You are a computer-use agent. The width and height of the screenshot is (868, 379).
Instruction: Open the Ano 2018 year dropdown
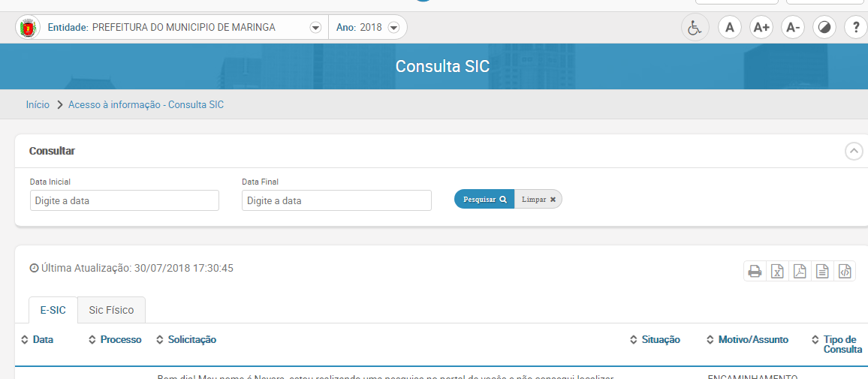[x=393, y=27]
